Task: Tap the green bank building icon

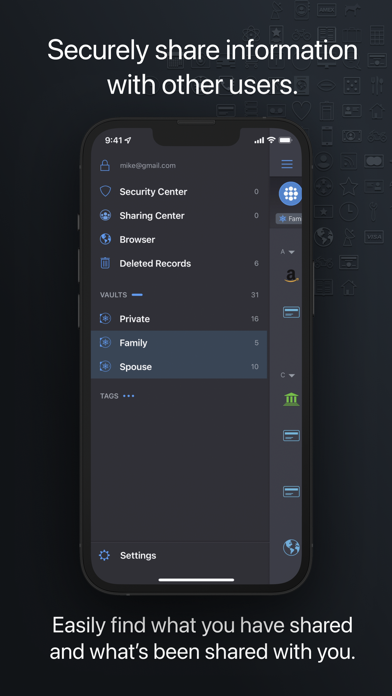Action: pyautogui.click(x=291, y=399)
